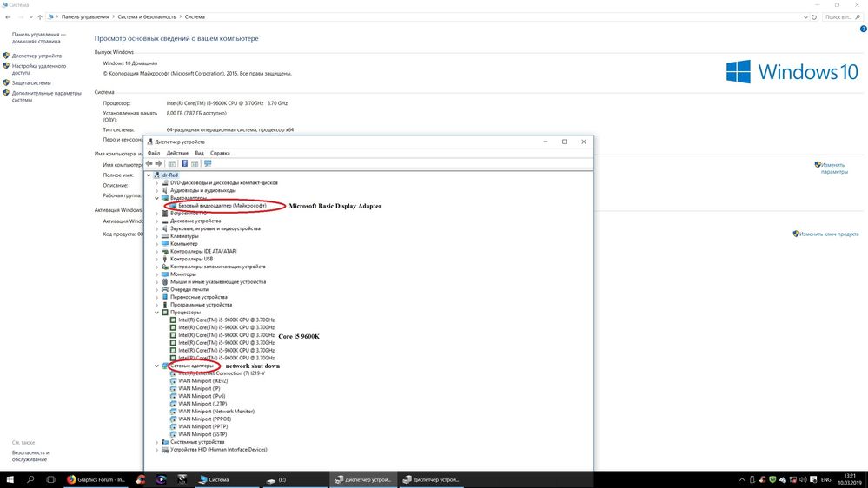Open Файл menu in Device Manager
The image size is (868, 488).
[153, 153]
